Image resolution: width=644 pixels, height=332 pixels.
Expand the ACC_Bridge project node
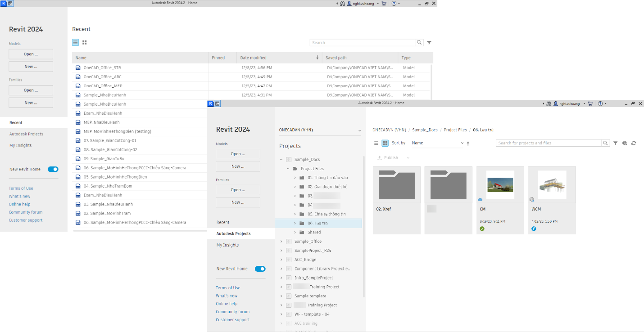[281, 260]
